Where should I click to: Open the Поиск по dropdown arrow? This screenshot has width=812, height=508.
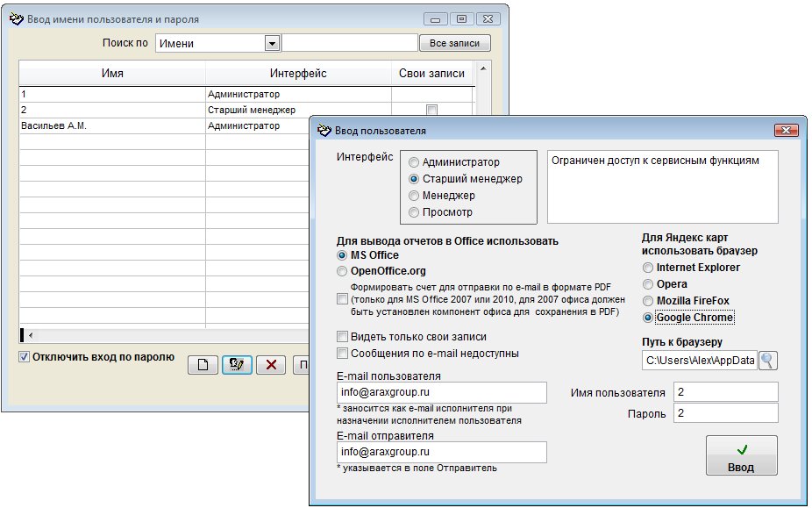[273, 44]
